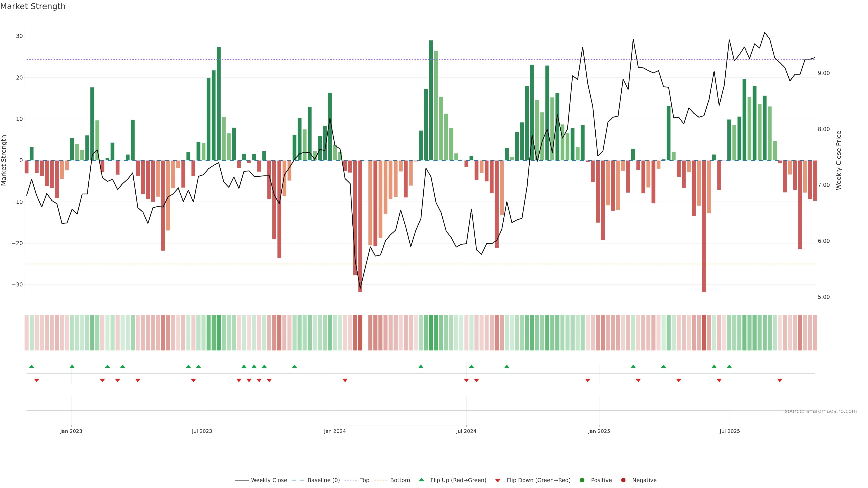Click the dark red Negative legend dot

point(623,480)
